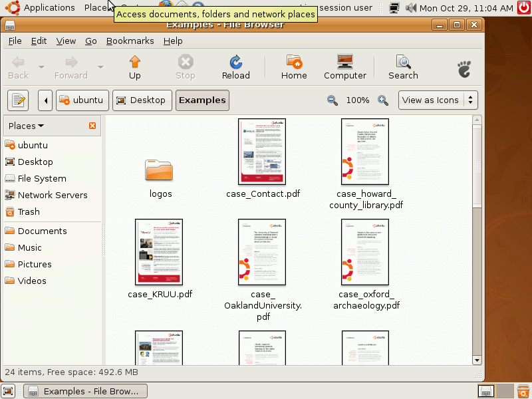Open the Back history dropdown arrow
532x399 pixels.
click(x=41, y=67)
